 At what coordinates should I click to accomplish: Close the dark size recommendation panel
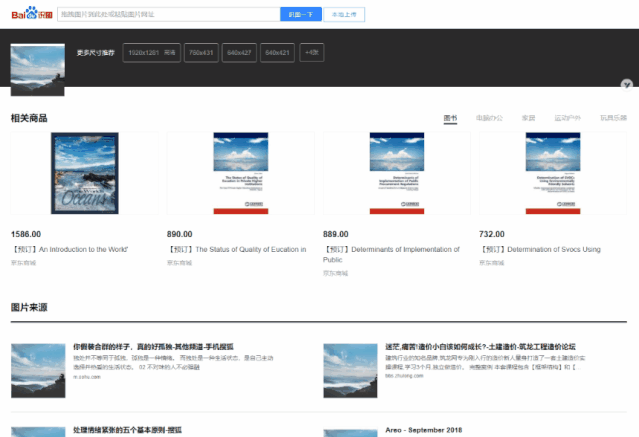point(626,85)
